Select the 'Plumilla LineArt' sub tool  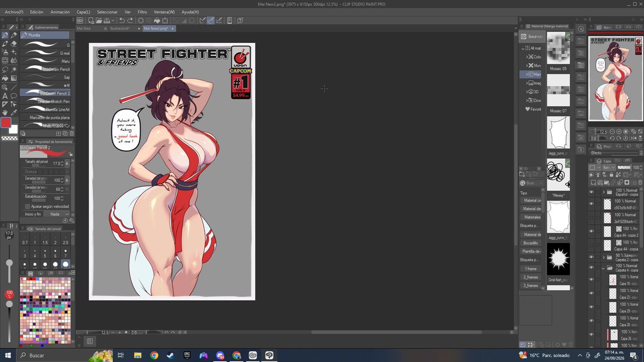point(45,109)
